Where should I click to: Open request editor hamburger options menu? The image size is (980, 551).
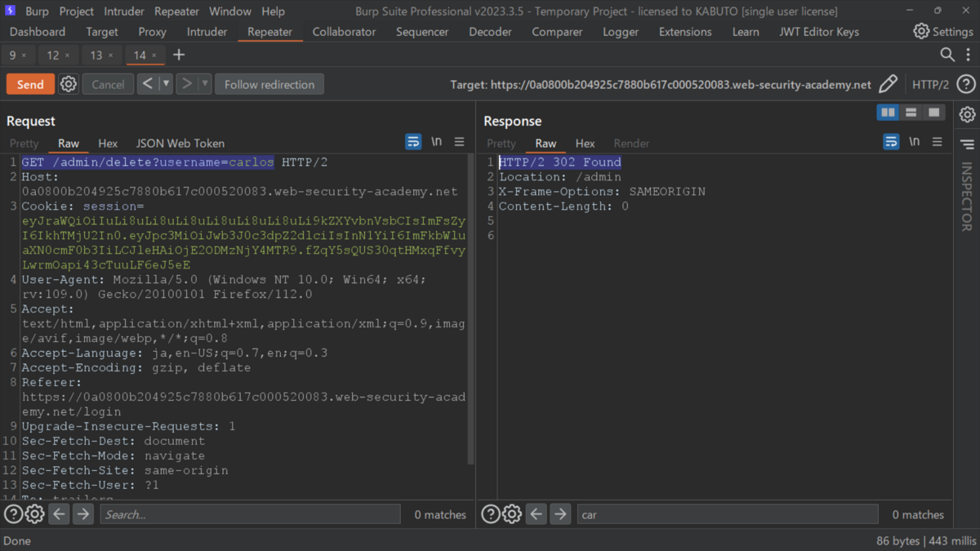coord(460,142)
